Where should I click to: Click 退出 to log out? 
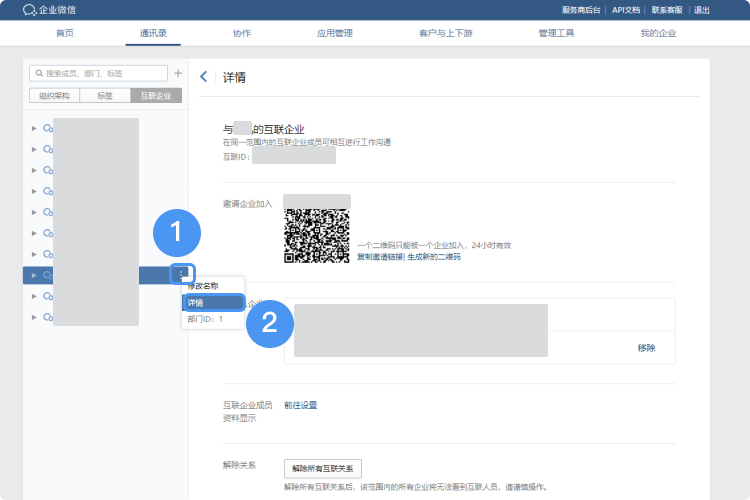tap(702, 10)
